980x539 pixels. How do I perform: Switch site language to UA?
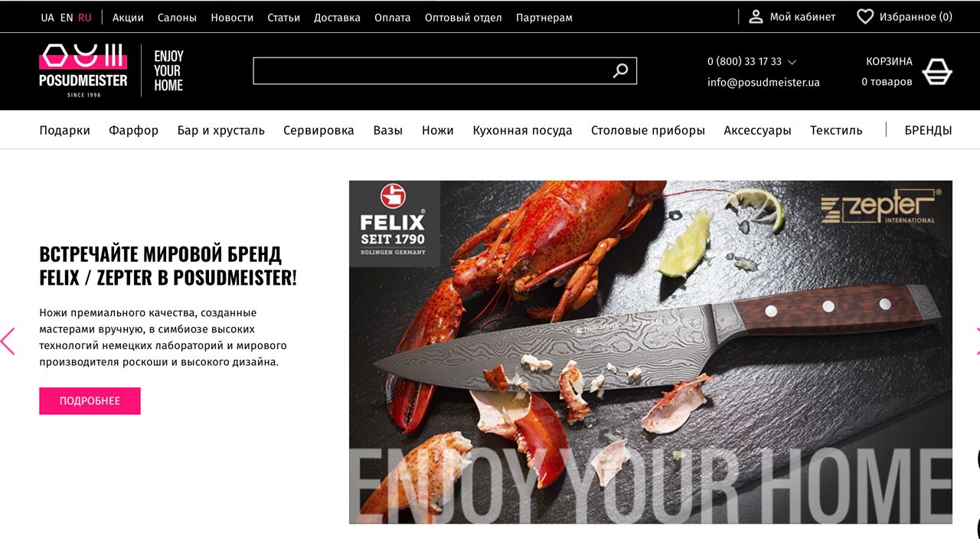click(x=47, y=18)
